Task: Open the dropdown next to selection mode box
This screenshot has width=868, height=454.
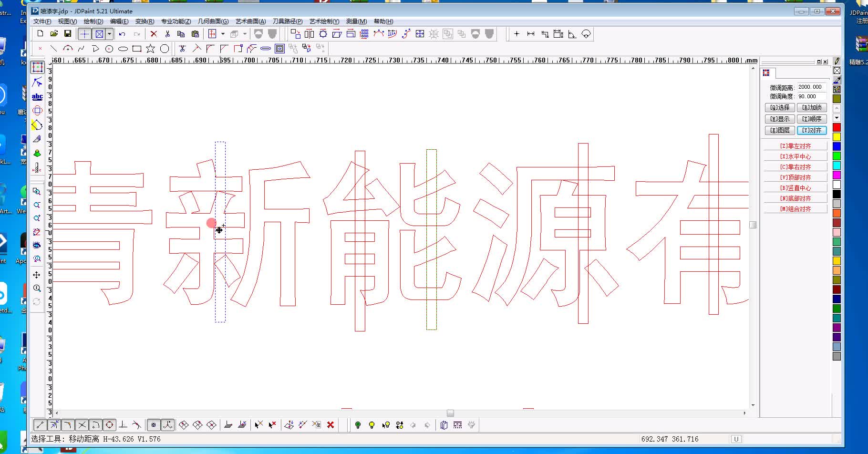Action: [x=109, y=33]
